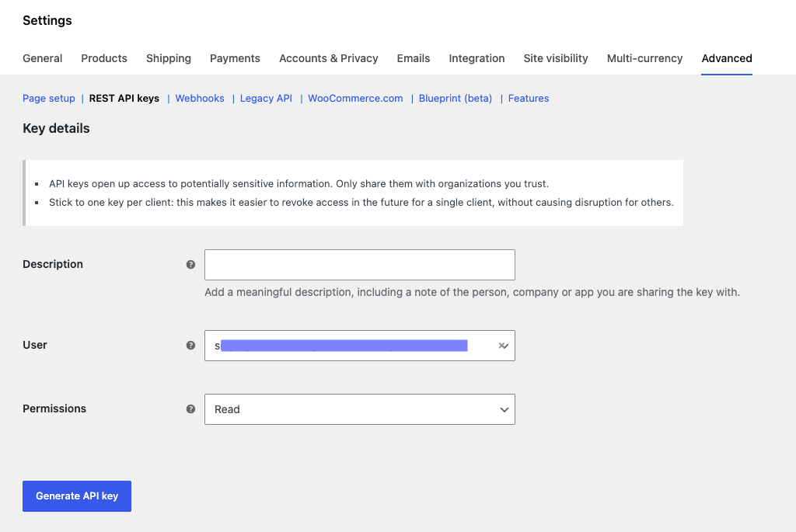The width and height of the screenshot is (796, 532).
Task: Open the Webhooks sub-section link
Action: click(200, 99)
